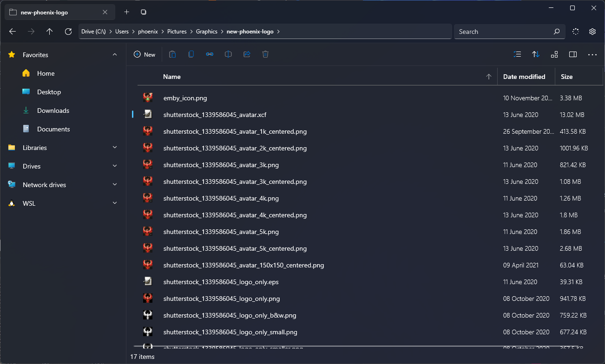605x364 pixels.
Task: Expand the WSL section
Action: click(x=115, y=203)
